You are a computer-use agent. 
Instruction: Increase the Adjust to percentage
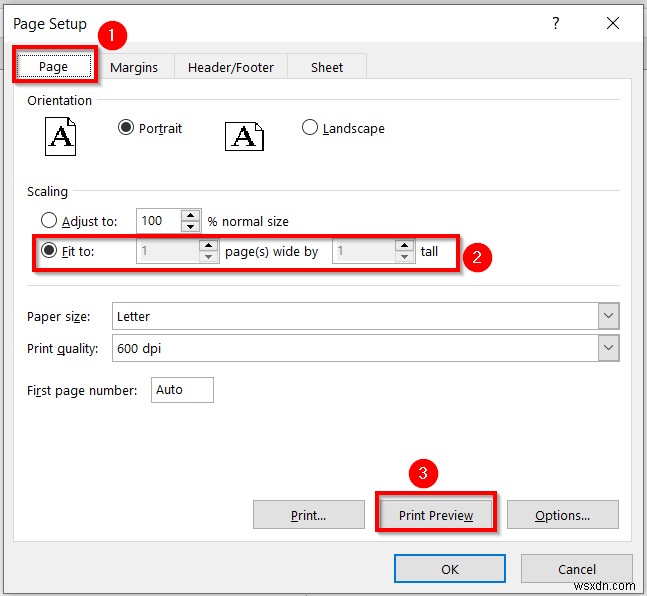point(190,215)
